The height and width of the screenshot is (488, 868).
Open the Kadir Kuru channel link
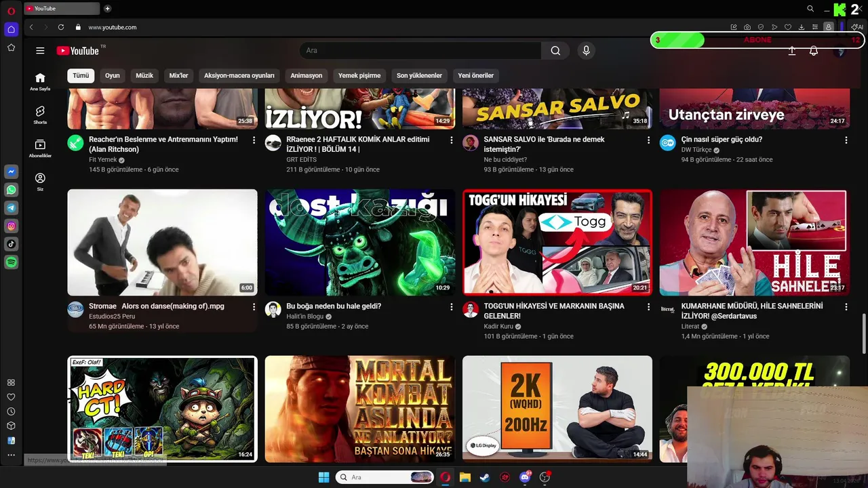(x=498, y=327)
